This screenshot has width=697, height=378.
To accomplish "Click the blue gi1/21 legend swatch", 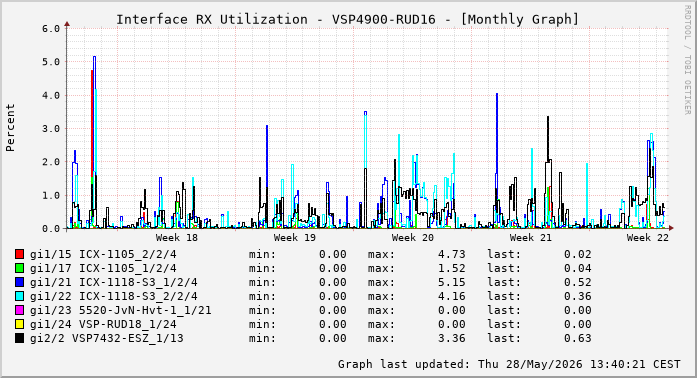I will [x=20, y=282].
